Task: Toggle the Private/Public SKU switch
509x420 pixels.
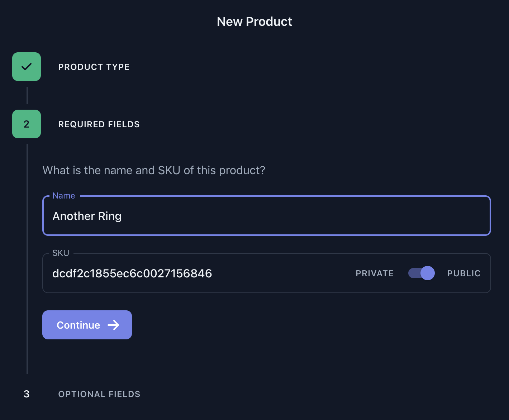Action: coord(422,273)
